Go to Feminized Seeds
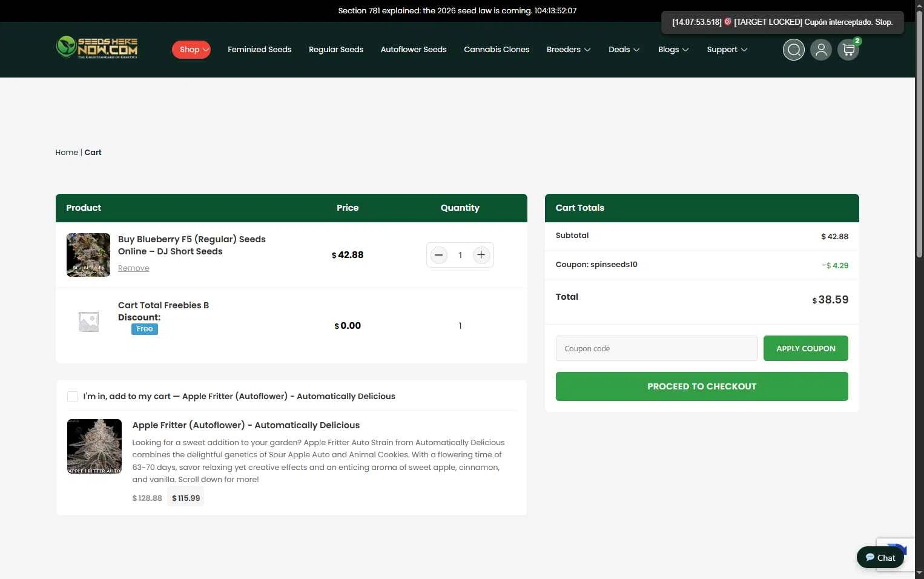 point(260,50)
